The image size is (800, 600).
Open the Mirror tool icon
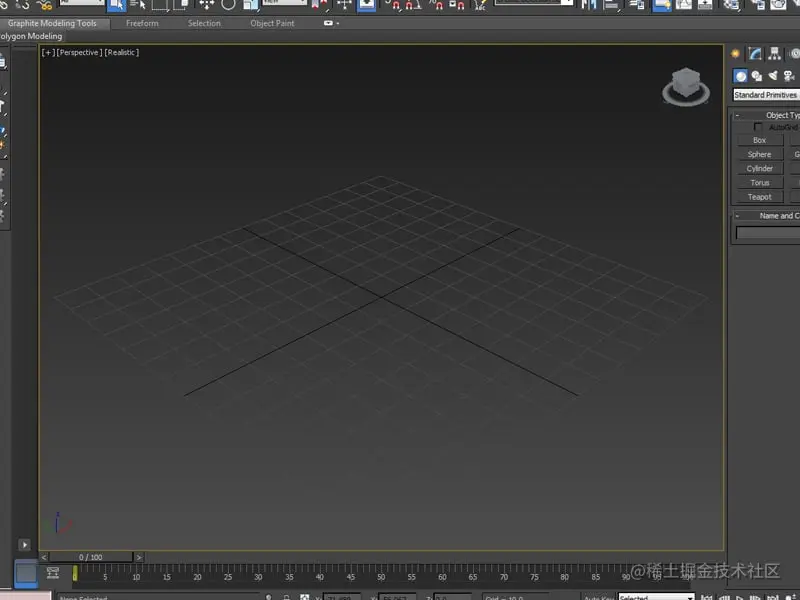click(588, 6)
